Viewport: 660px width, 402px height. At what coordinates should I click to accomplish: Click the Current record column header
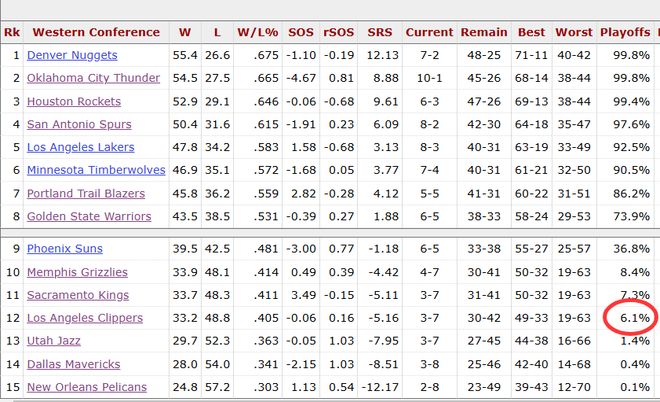click(x=429, y=31)
